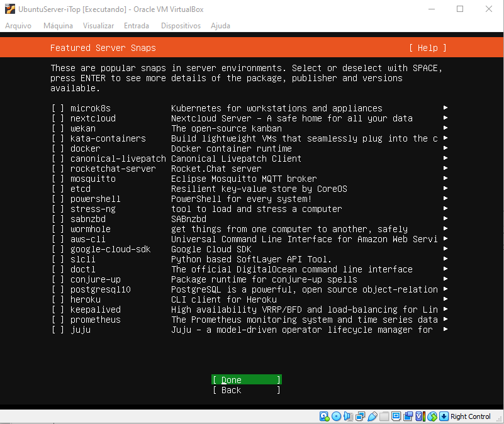Image resolution: width=504 pixels, height=424 pixels.
Task: Check the powershell snap box
Action: [x=57, y=199]
